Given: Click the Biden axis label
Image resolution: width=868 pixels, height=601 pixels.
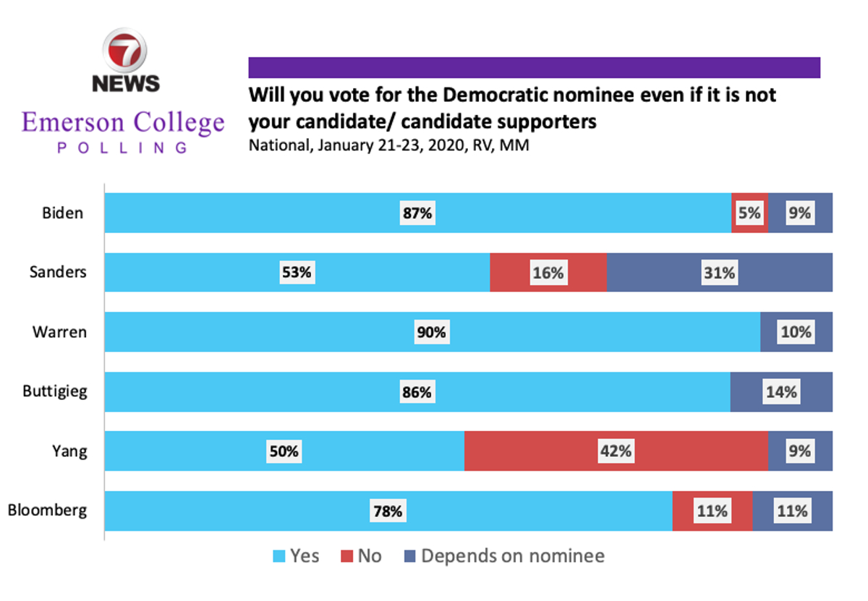Looking at the screenshot, I should (x=62, y=213).
